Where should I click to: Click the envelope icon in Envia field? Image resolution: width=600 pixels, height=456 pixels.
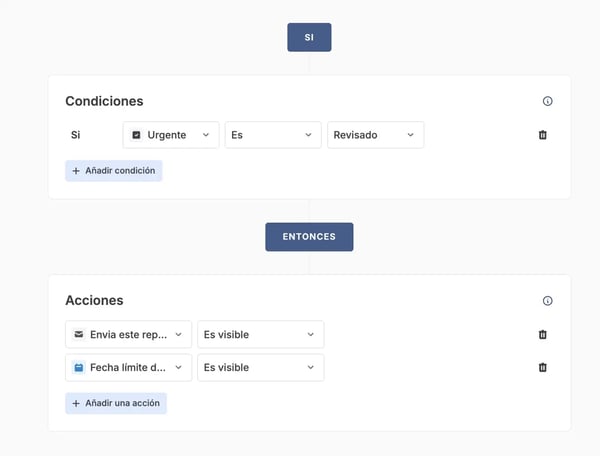pyautogui.click(x=78, y=334)
